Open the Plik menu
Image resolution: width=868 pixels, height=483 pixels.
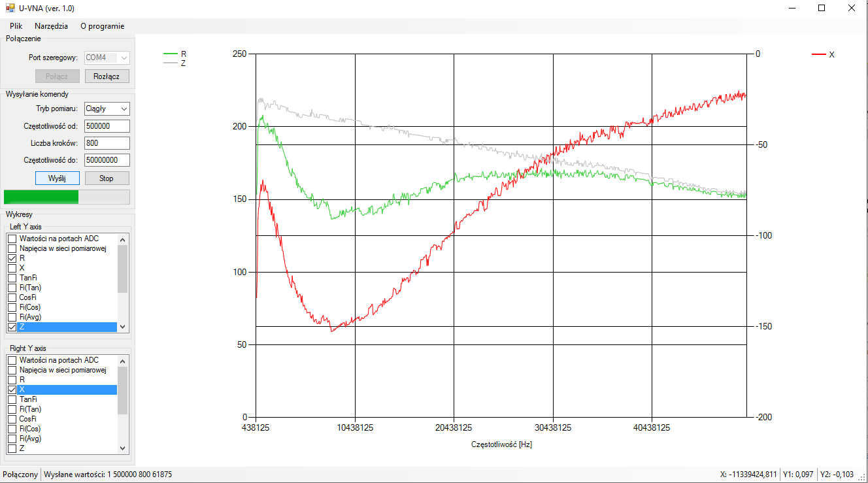tap(16, 26)
